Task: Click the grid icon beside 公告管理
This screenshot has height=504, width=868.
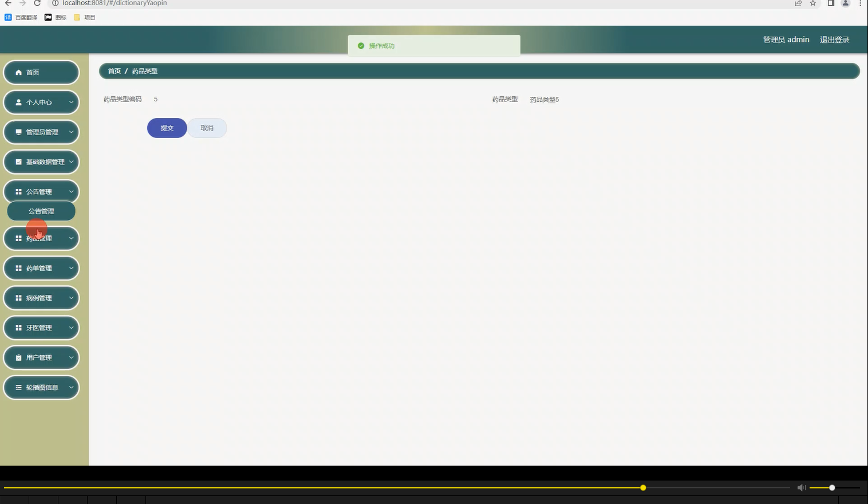Action: [x=18, y=192]
